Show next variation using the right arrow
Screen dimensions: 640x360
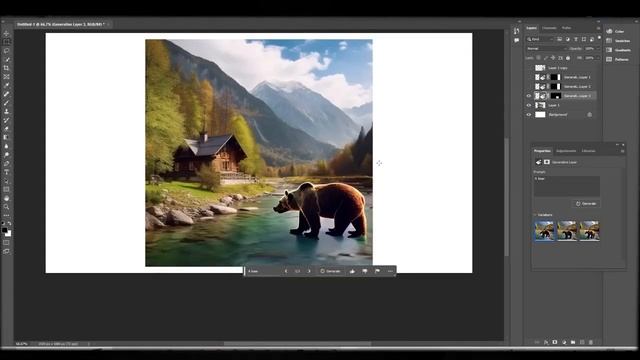coord(309,271)
